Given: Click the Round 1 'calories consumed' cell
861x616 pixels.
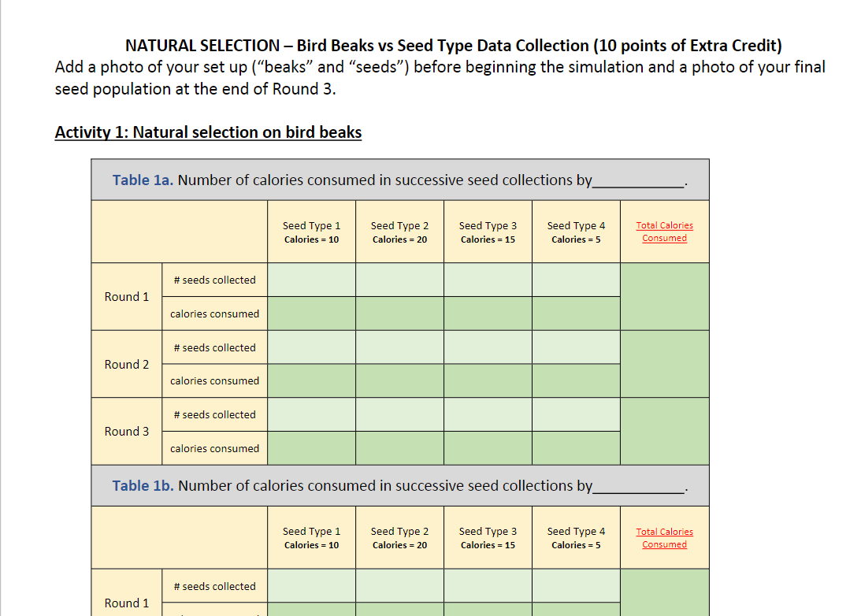Looking at the screenshot, I should coord(214,314).
